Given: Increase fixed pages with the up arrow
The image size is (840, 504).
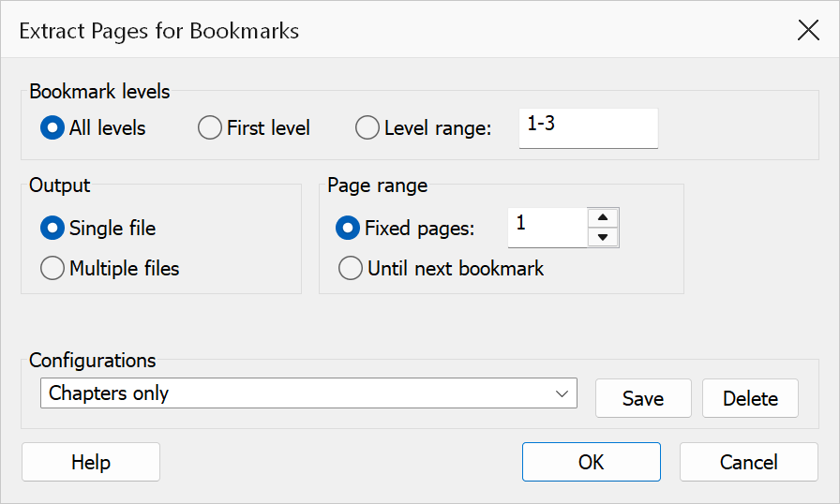Looking at the screenshot, I should pyautogui.click(x=603, y=217).
